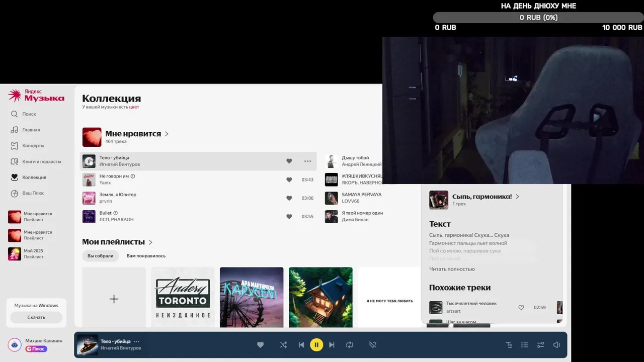Click volume speaker icon
Image resolution: width=644 pixels, height=362 pixels.
pyautogui.click(x=556, y=345)
